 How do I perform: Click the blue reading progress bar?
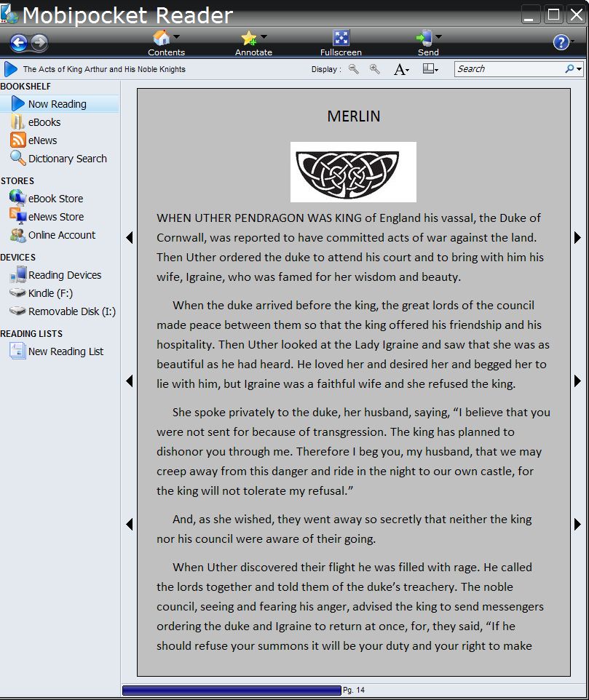[232, 691]
